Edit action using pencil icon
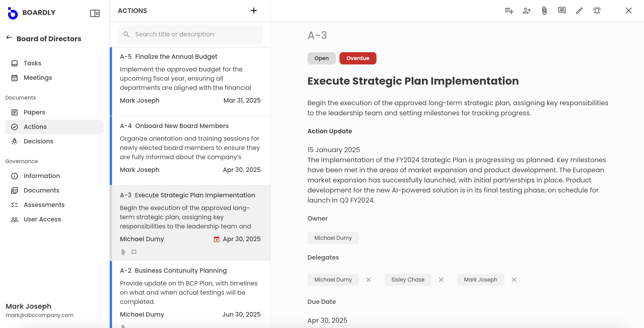Image resolution: width=644 pixels, height=328 pixels. pyautogui.click(x=579, y=11)
